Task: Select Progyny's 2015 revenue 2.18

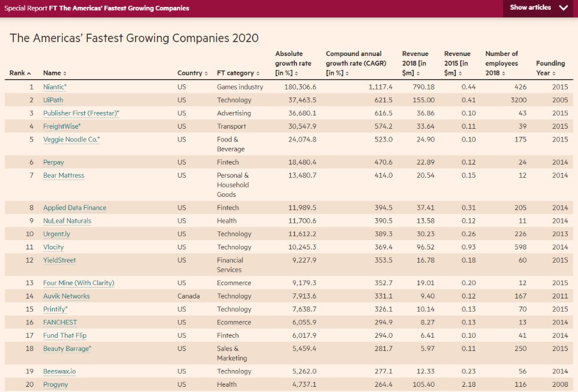Action: pos(469,384)
